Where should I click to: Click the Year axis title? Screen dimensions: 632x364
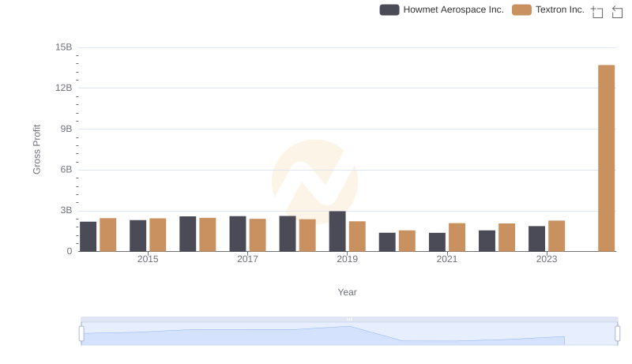[347, 292]
